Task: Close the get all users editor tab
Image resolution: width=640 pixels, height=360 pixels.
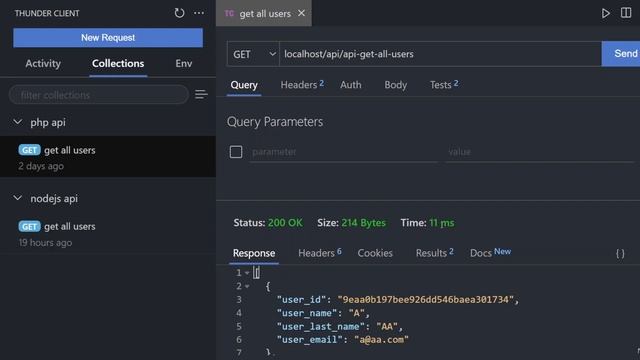Action: pyautogui.click(x=301, y=13)
